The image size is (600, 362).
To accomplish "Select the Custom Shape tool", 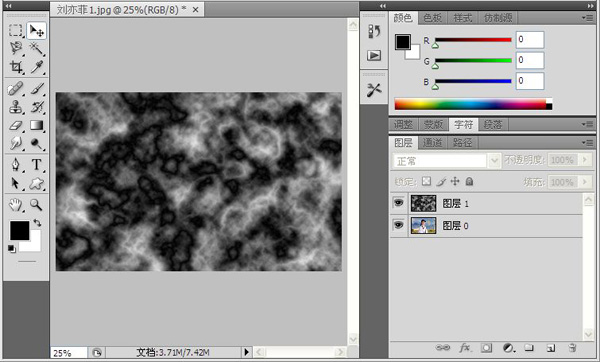I will 37,183.
